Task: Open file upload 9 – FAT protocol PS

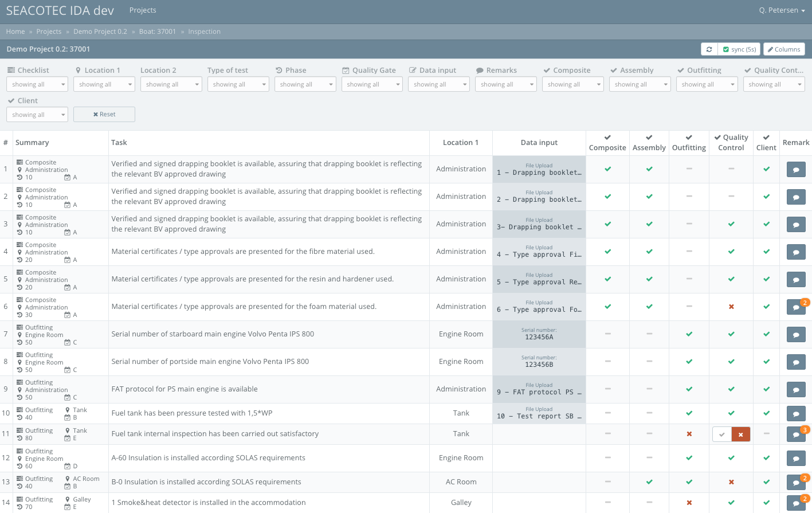Action: [x=539, y=390]
